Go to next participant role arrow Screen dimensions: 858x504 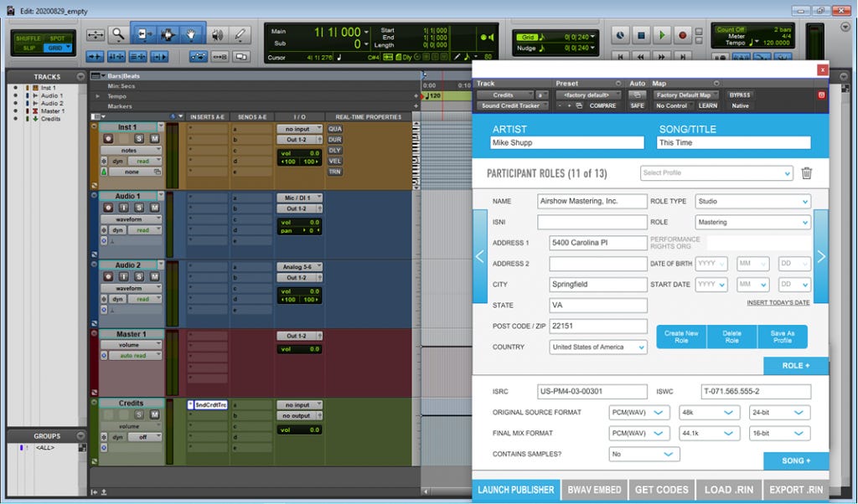click(821, 256)
